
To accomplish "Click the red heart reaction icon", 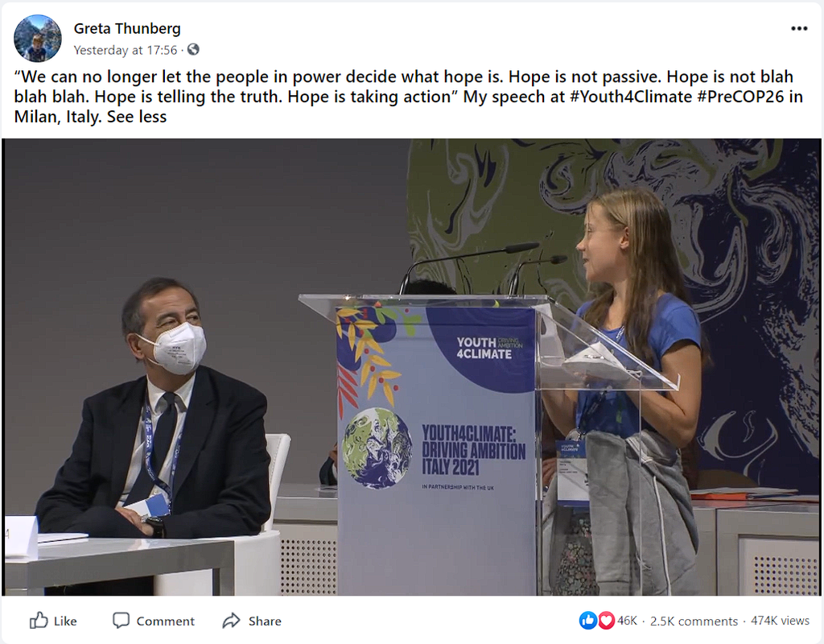I will pos(606,621).
